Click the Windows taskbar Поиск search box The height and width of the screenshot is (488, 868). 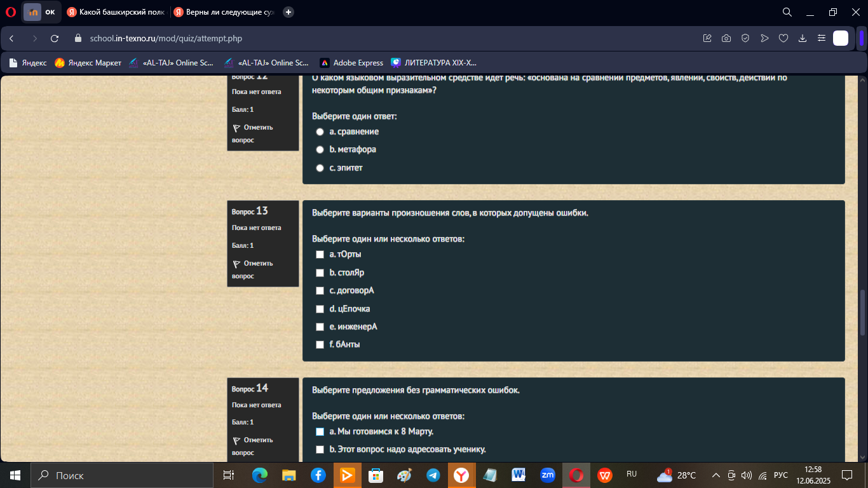pyautogui.click(x=122, y=475)
